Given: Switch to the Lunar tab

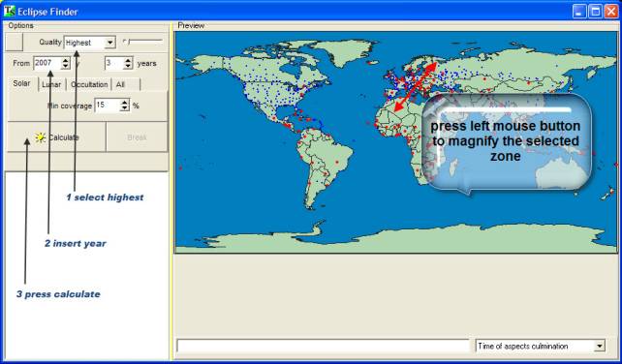Looking at the screenshot, I should pos(51,84).
